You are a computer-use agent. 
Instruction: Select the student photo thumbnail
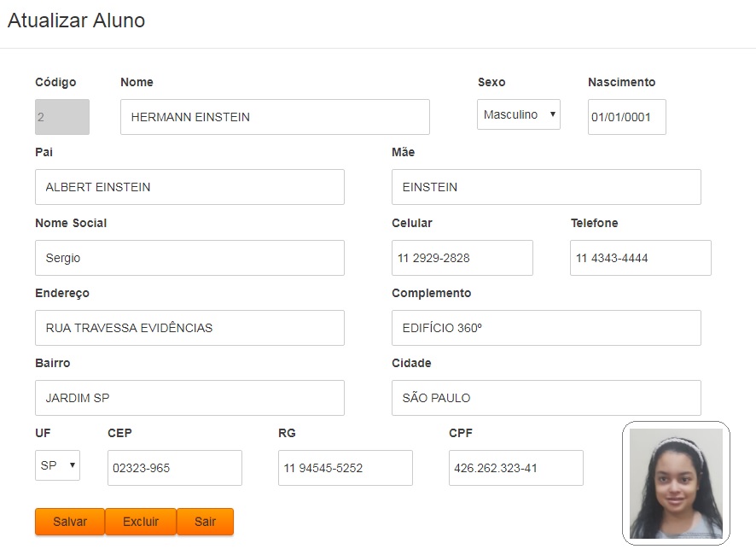676,483
